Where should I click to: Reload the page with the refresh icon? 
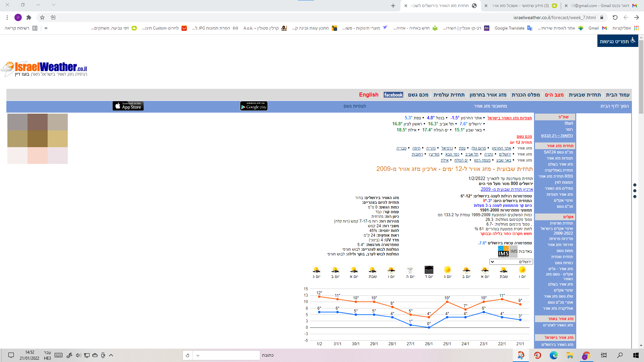(615, 17)
